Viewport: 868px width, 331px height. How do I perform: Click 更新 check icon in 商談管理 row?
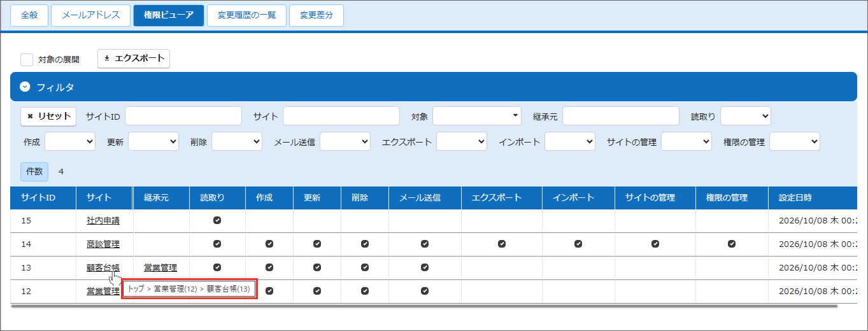coord(317,244)
